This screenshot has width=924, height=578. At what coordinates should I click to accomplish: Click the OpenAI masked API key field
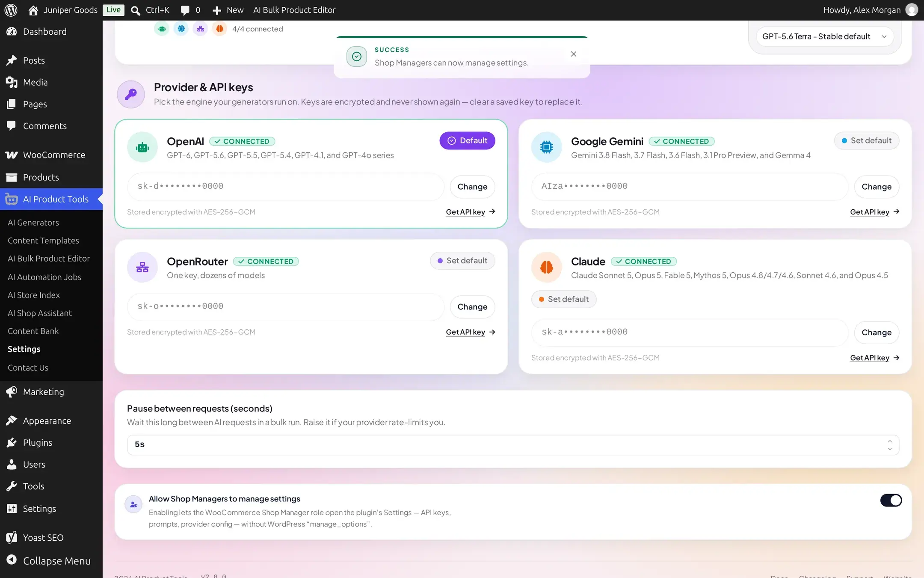click(x=286, y=187)
